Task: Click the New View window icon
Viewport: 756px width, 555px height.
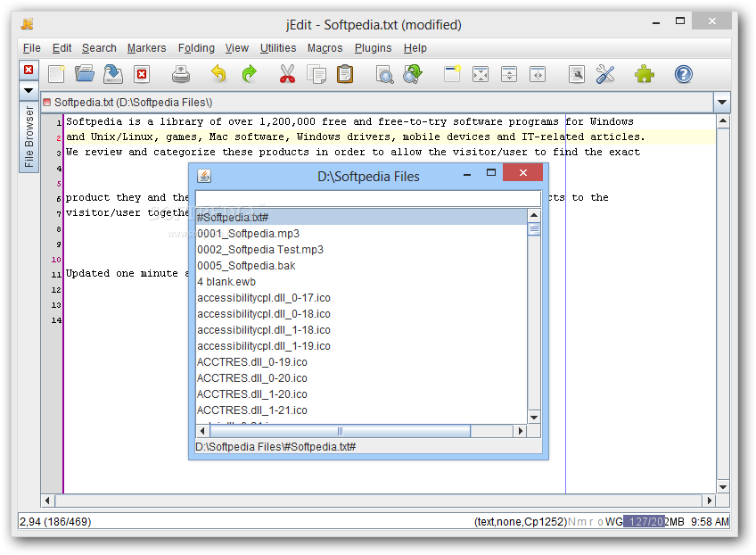Action: click(x=452, y=74)
